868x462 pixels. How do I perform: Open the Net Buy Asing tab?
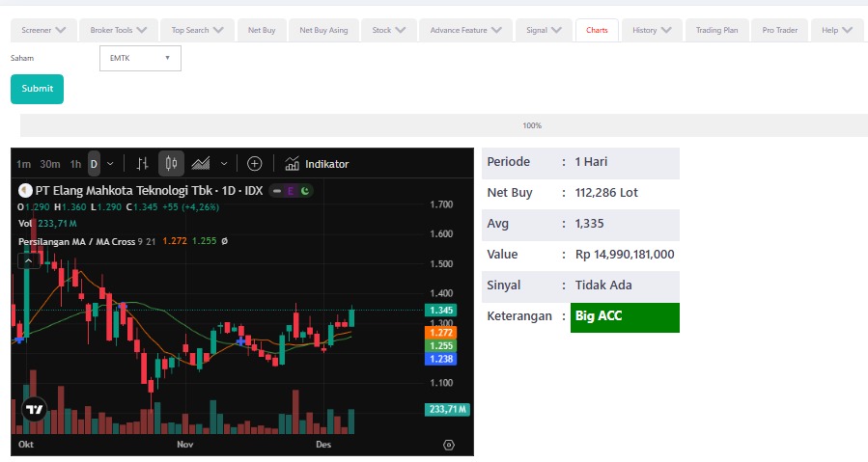pyautogui.click(x=323, y=30)
